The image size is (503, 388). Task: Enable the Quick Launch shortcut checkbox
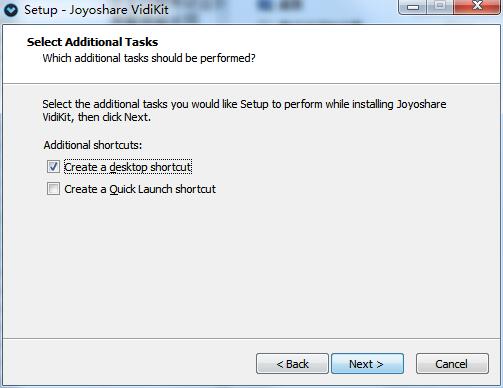point(53,189)
